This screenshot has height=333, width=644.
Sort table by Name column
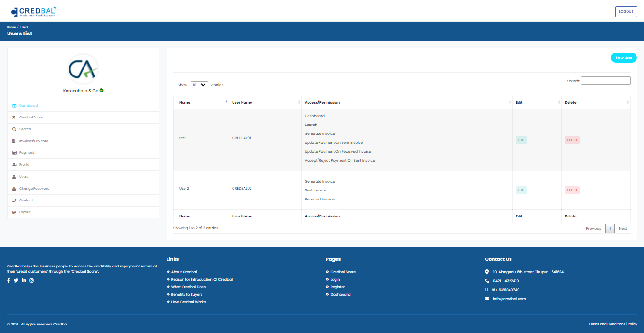point(201,102)
